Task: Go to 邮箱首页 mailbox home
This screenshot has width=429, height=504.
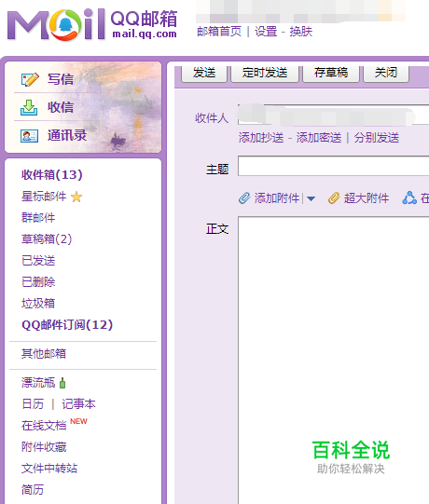Action: pos(219,32)
